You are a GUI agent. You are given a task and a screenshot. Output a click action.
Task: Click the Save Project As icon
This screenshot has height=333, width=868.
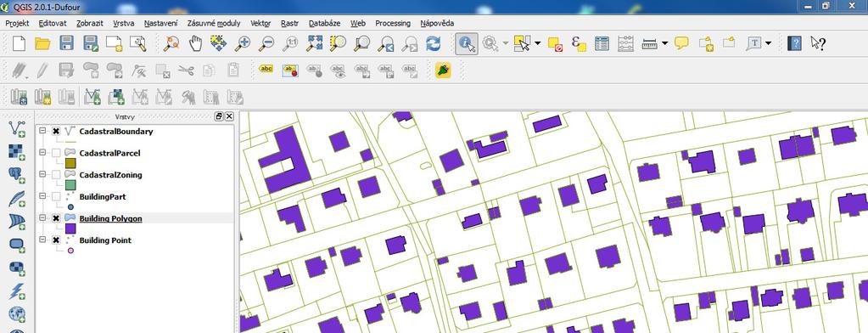[90, 43]
